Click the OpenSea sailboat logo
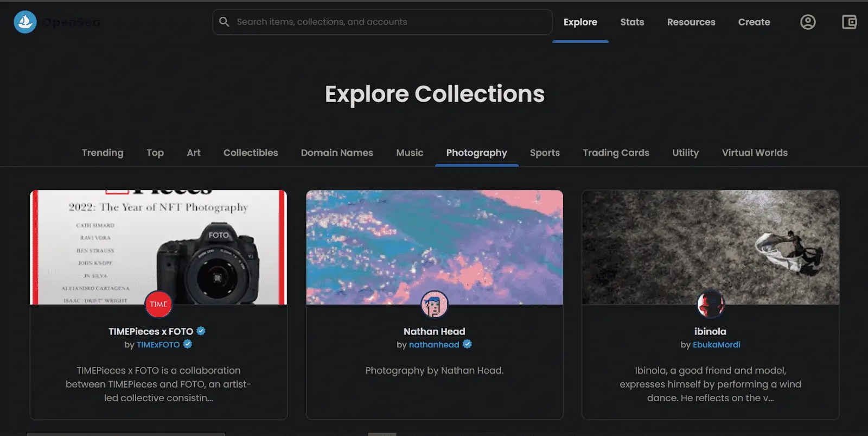This screenshot has height=436, width=868. point(25,22)
